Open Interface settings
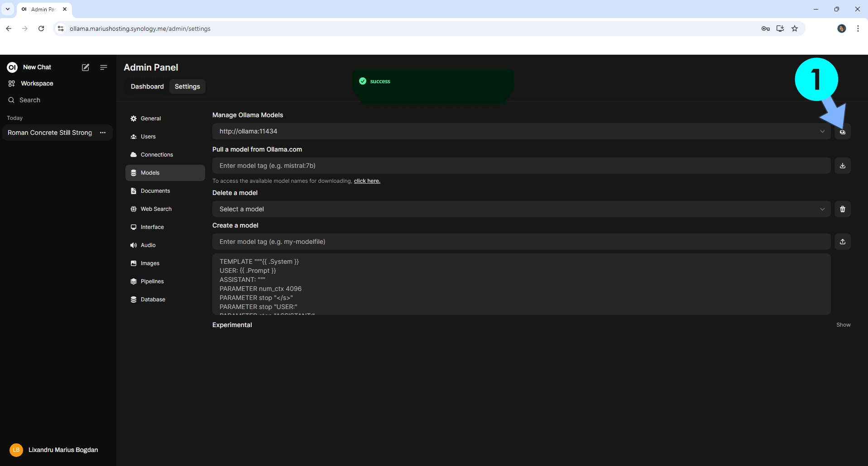Image resolution: width=868 pixels, height=466 pixels. (165, 227)
